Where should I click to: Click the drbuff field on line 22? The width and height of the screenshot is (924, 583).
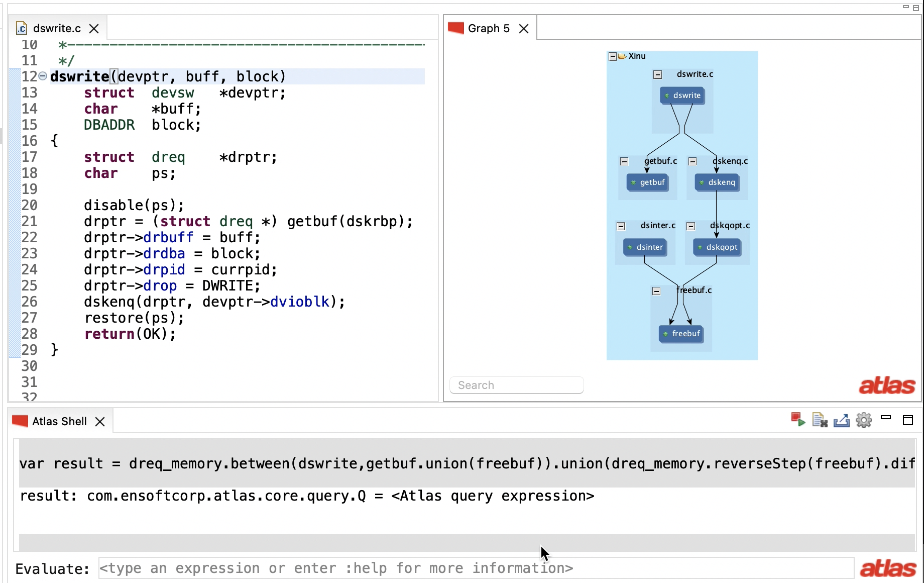(x=168, y=238)
